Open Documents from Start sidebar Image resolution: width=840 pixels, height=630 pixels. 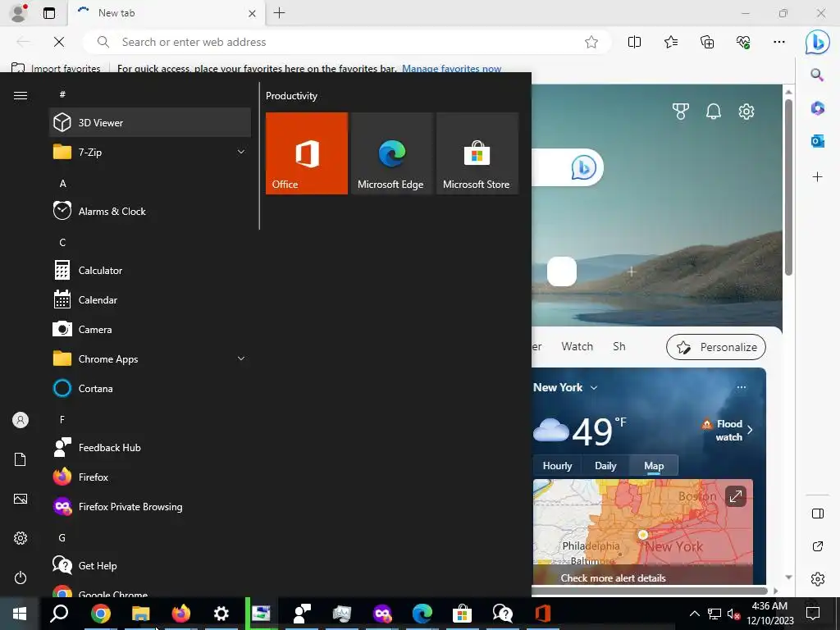[x=21, y=459]
